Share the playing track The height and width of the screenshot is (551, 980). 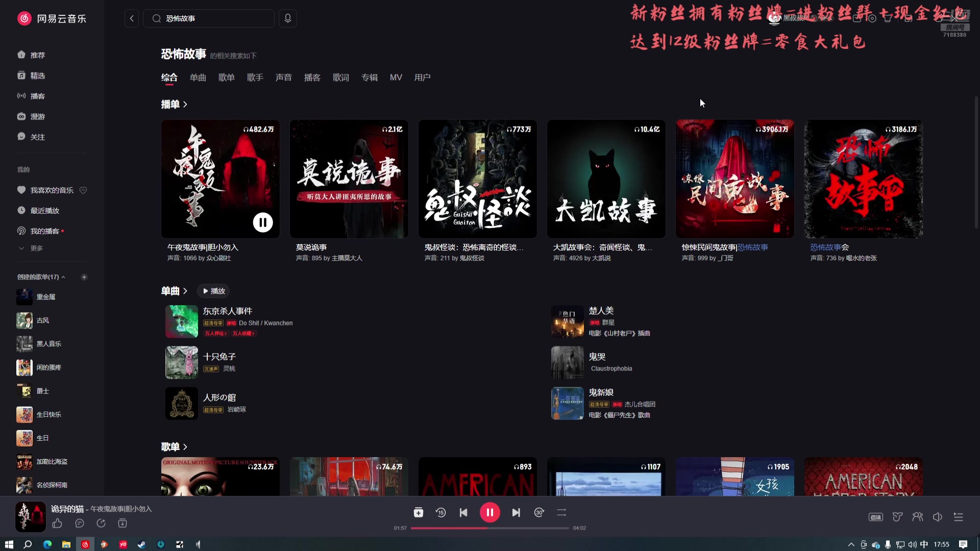[x=101, y=523]
